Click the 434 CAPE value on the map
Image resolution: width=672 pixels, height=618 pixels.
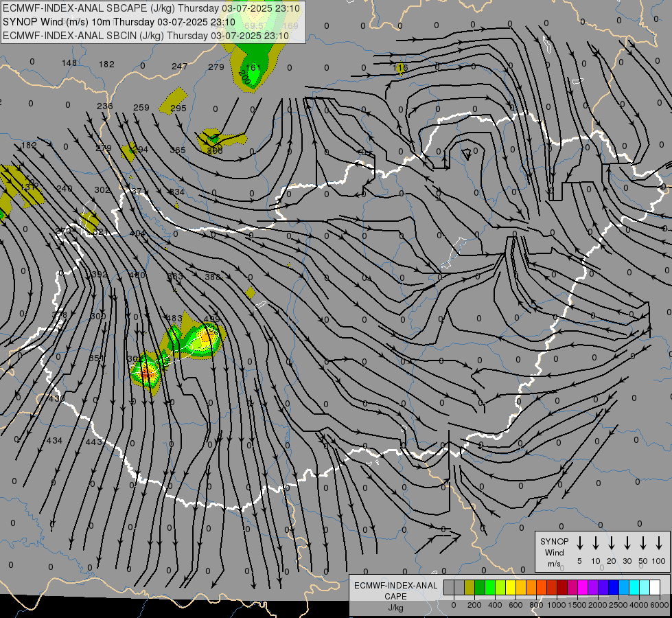coord(54,440)
